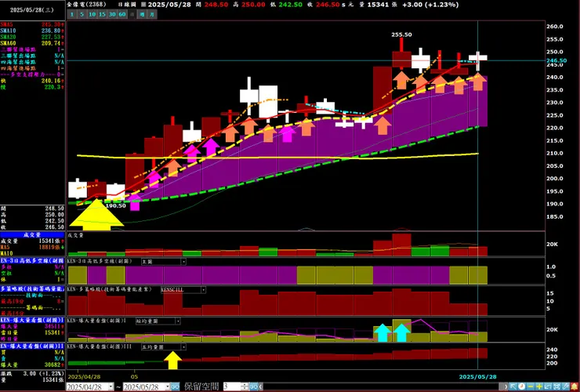Click the 255.50 high price label
Viewport: 580px width, 392px height.
coord(402,34)
